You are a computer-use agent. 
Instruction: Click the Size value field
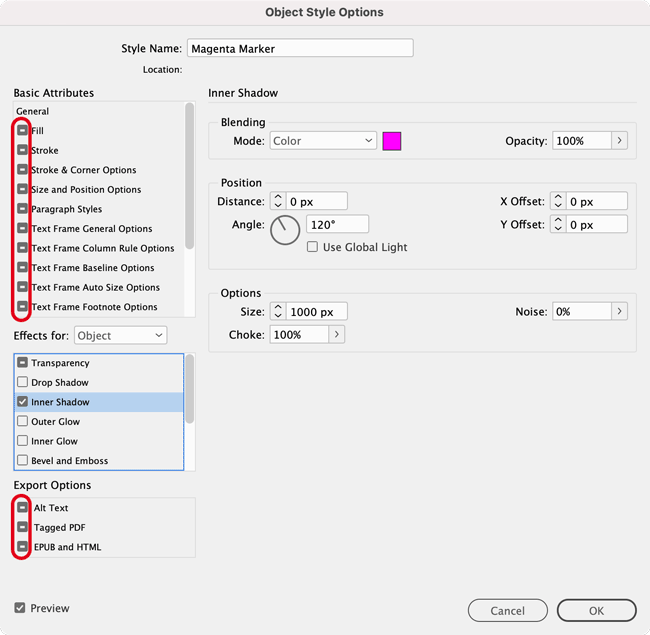(317, 311)
